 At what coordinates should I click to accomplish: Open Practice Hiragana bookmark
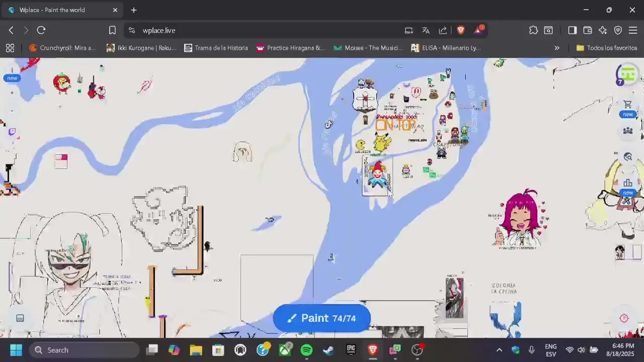291,48
